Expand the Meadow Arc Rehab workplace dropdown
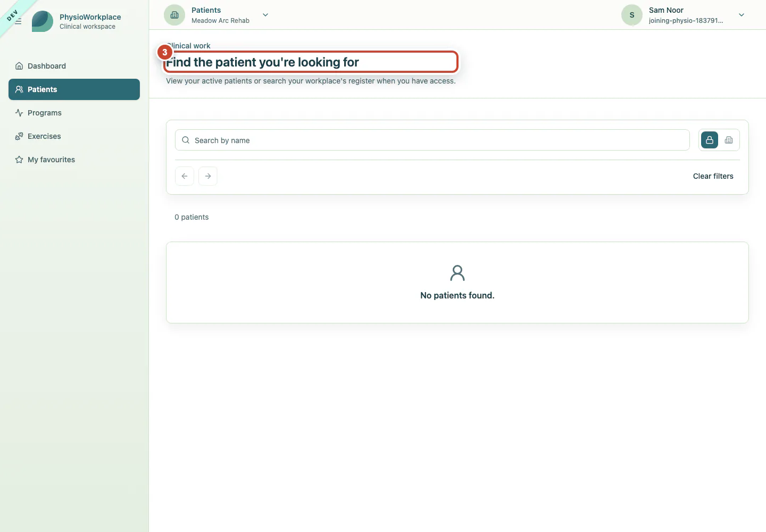The image size is (766, 532). click(265, 15)
